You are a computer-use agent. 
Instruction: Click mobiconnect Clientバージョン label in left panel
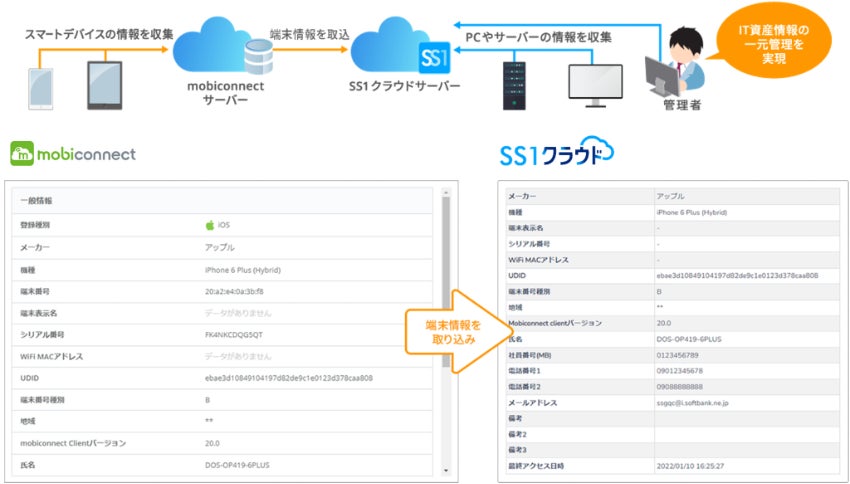pos(73,443)
